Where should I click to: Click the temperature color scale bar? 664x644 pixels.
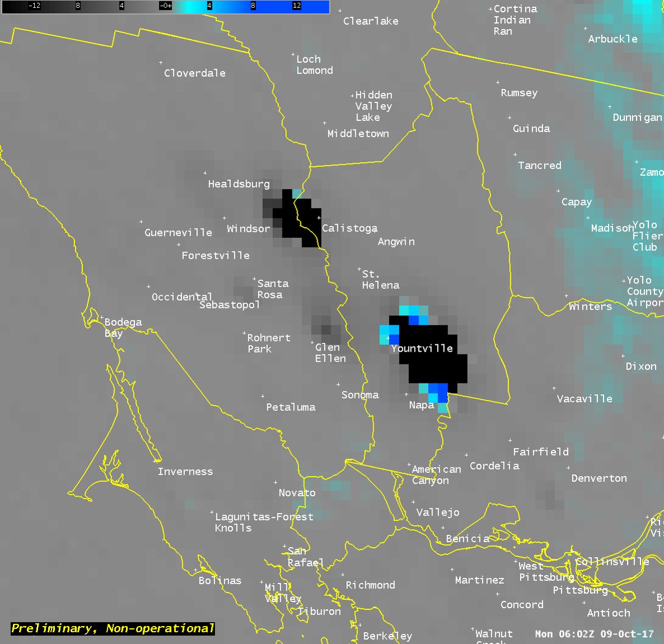pyautogui.click(x=165, y=7)
